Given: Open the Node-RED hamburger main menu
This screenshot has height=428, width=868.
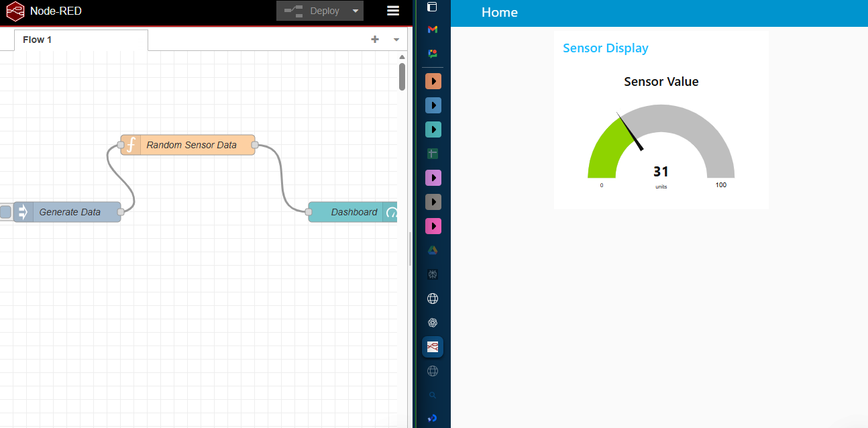Looking at the screenshot, I should [392, 11].
